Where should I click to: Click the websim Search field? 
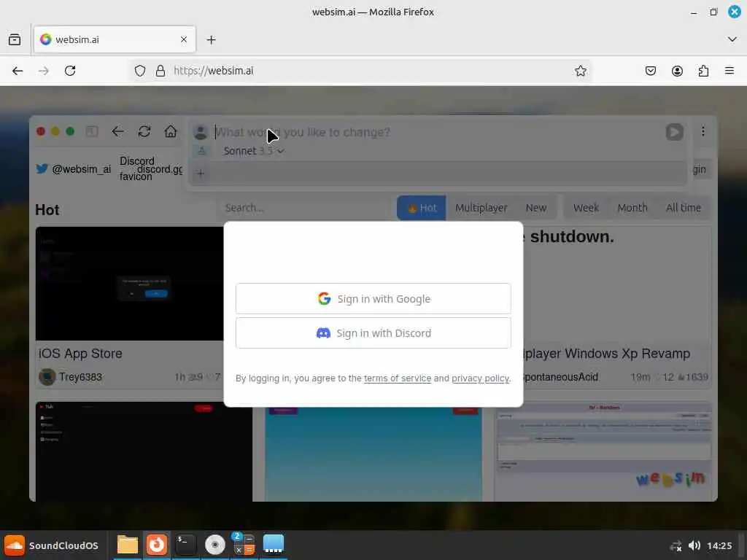coord(305,208)
